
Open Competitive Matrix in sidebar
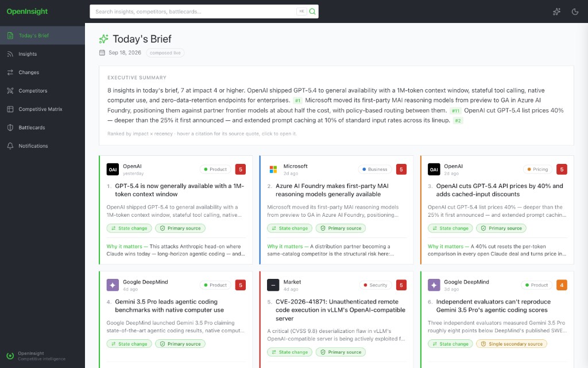click(x=42, y=109)
